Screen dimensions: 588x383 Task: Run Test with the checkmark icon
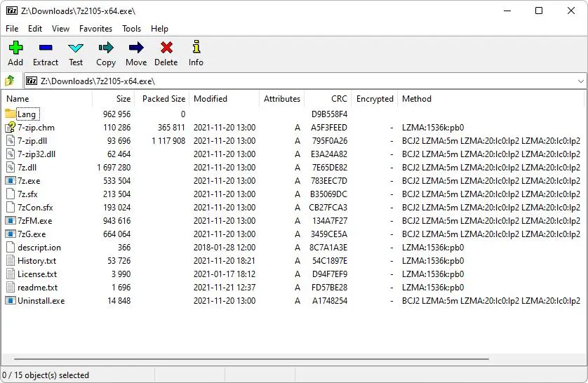(76, 48)
